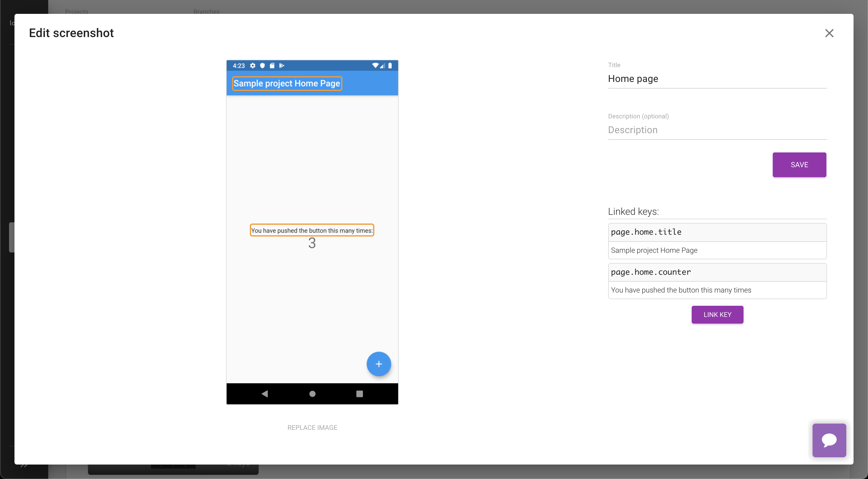
Task: Click the settings gear in phone status bar
Action: 253,65
